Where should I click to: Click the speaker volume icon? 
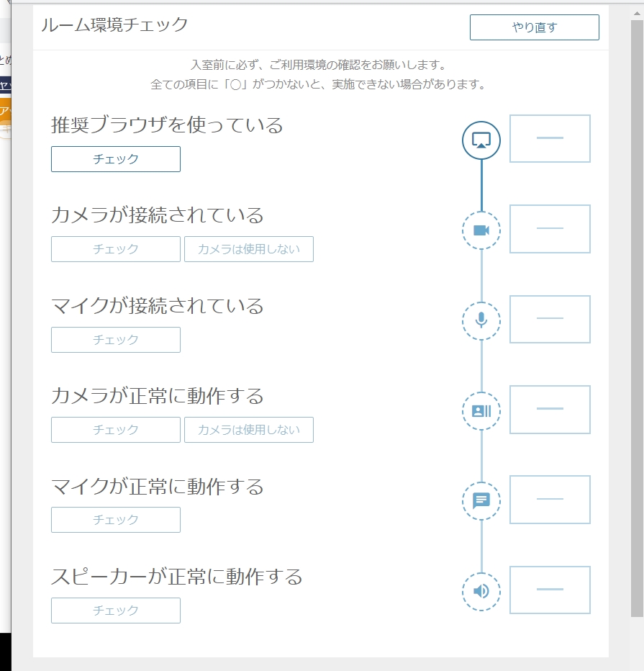point(481,592)
